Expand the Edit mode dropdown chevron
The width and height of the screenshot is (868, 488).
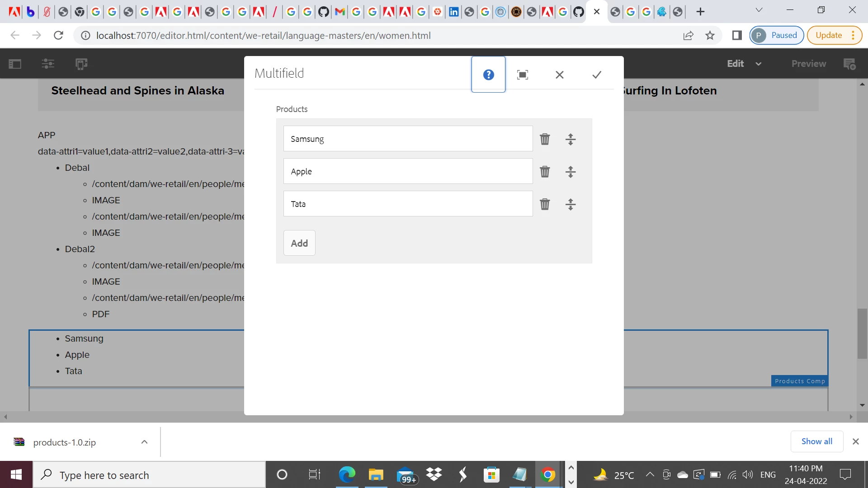point(759,64)
